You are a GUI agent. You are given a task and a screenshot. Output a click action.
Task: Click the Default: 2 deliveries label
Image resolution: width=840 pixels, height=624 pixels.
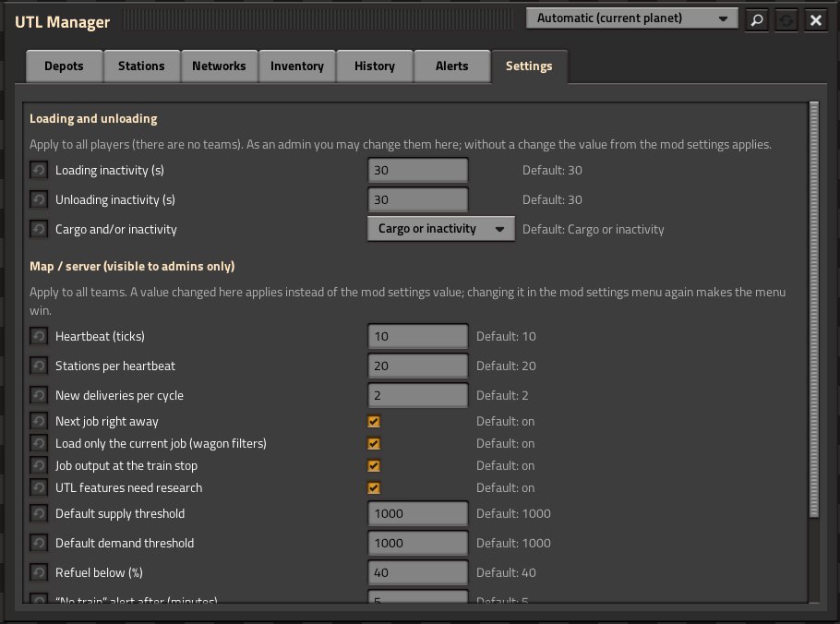coord(502,395)
